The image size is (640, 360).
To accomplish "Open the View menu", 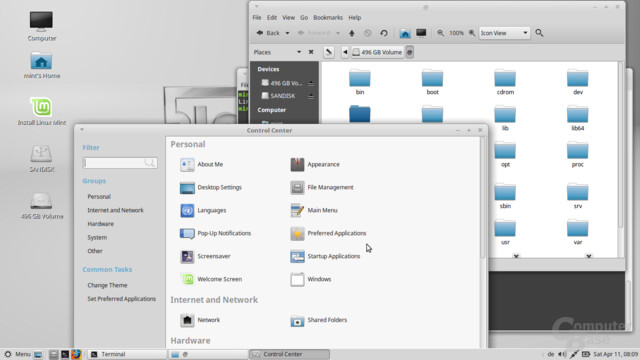I will coord(288,18).
